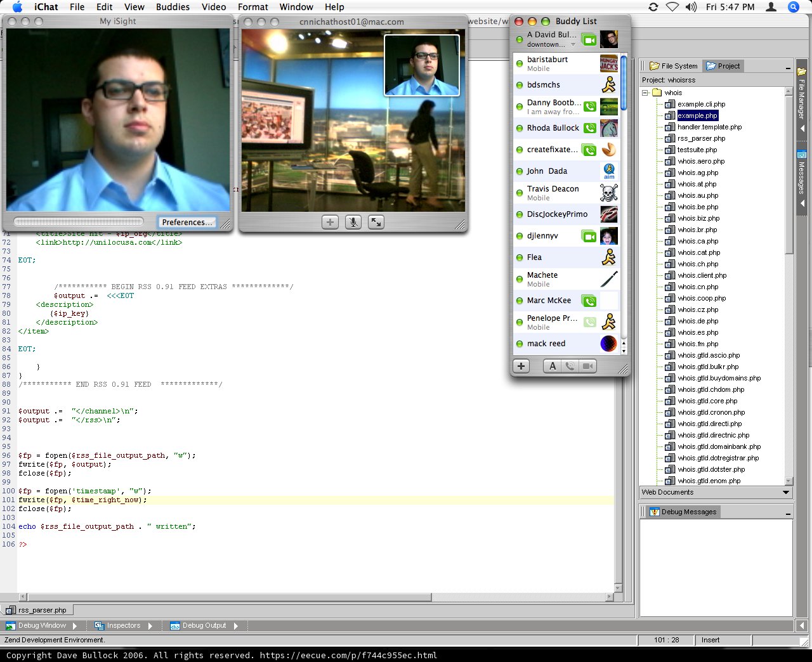This screenshot has height=662, width=812.
Task: Start a video chat from Buddy List bottom bar
Action: [x=588, y=366]
